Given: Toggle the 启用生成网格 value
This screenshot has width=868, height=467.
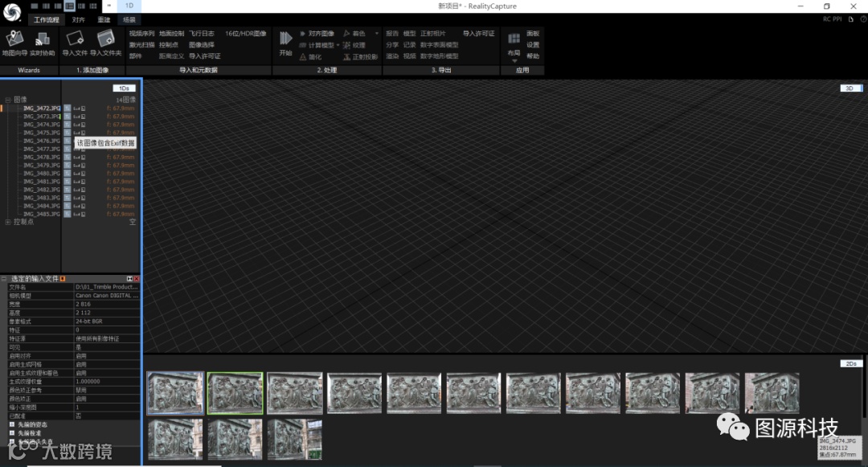Looking at the screenshot, I should [x=107, y=364].
